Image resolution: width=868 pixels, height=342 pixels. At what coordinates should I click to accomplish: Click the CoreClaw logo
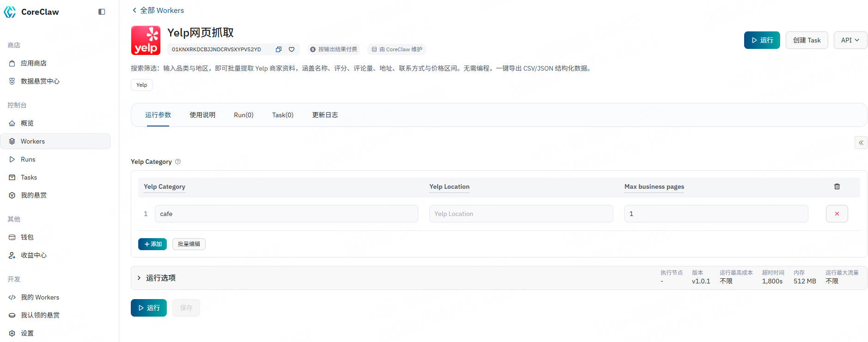tap(10, 12)
